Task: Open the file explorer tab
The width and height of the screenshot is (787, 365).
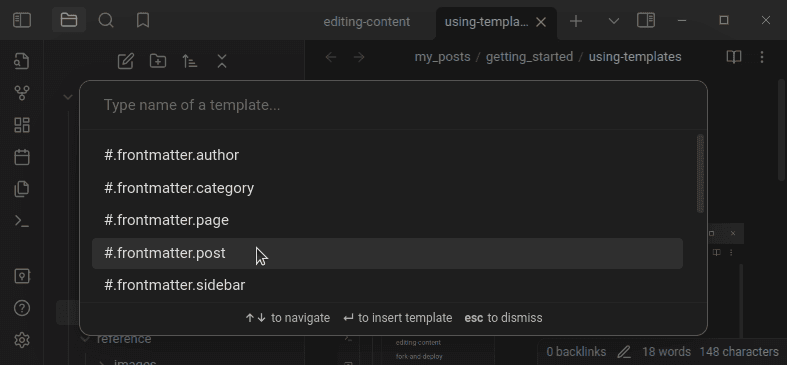Action: tap(69, 20)
